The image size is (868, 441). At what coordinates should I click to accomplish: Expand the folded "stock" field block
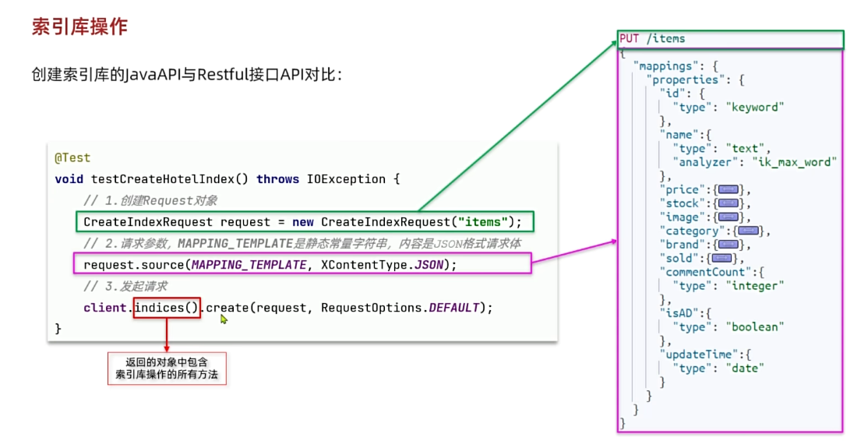pos(729,203)
